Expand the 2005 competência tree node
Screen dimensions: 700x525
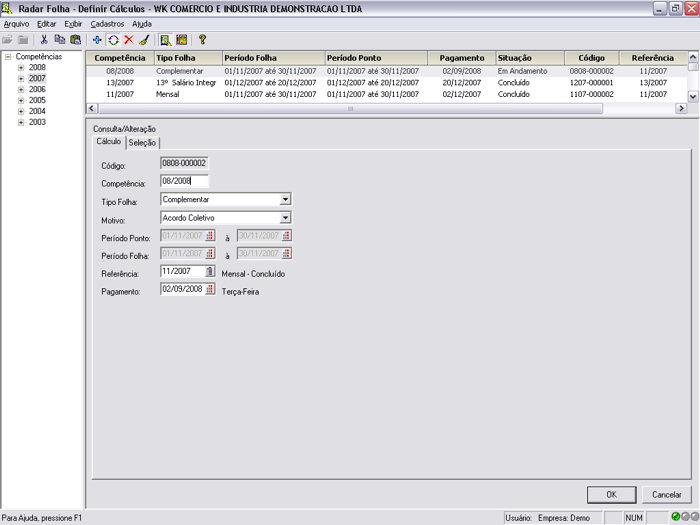[20, 101]
